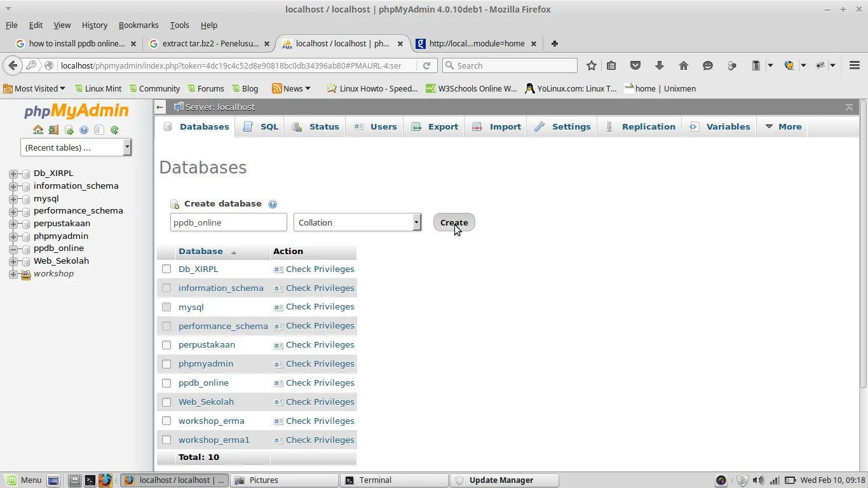Tick the mysql database checkbox

166,307
